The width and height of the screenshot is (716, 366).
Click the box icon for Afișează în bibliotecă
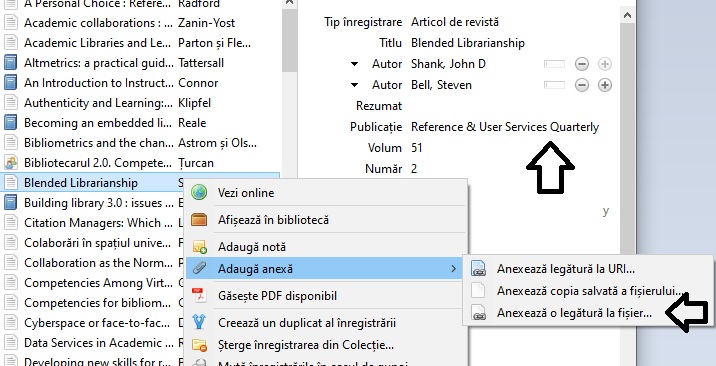(199, 220)
